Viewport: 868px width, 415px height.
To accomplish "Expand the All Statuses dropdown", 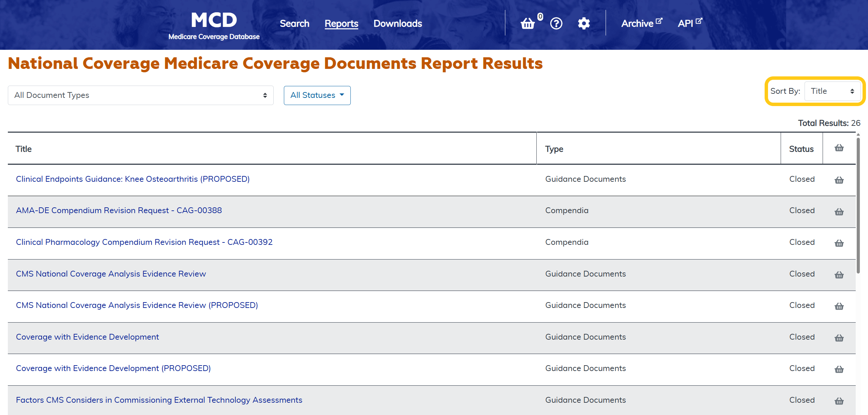I will [317, 95].
